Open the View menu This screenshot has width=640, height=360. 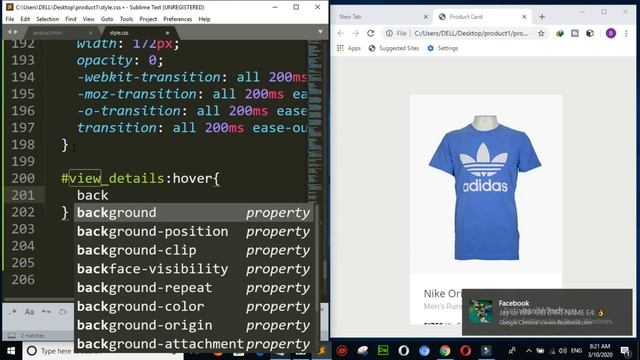[x=89, y=19]
